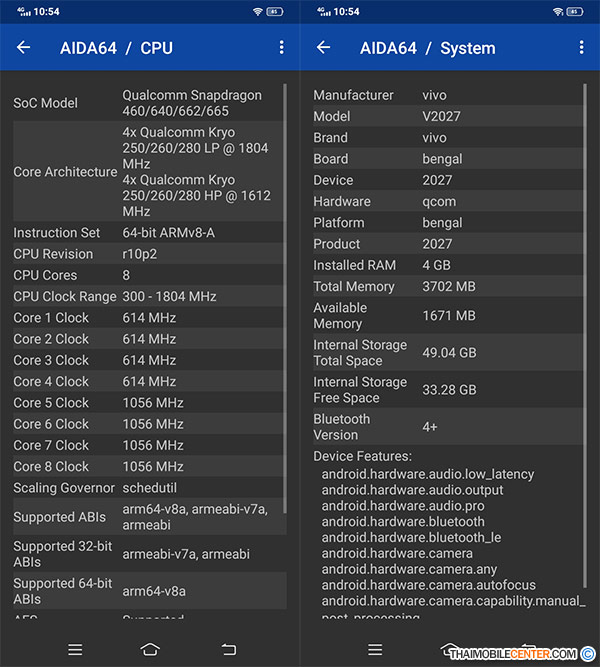Viewport: 600px width, 667px height.
Task: Tap the Device Features heading
Action: tap(363, 456)
